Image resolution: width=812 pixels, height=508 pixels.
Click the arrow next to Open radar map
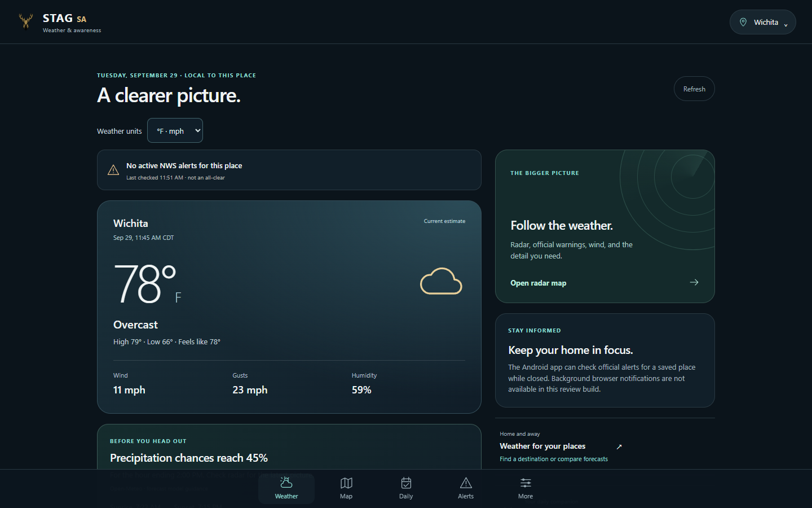(x=694, y=282)
